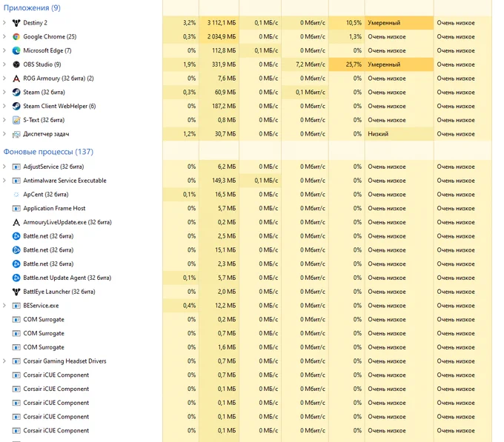
Task: Select the Фоновые процессы (137) group header
Action: pos(48,152)
